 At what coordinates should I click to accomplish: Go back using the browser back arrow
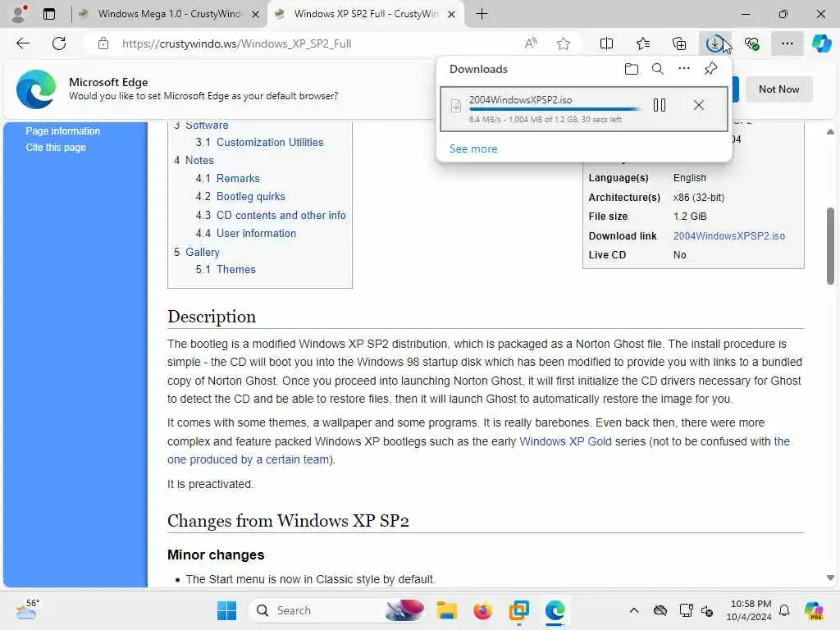23,43
